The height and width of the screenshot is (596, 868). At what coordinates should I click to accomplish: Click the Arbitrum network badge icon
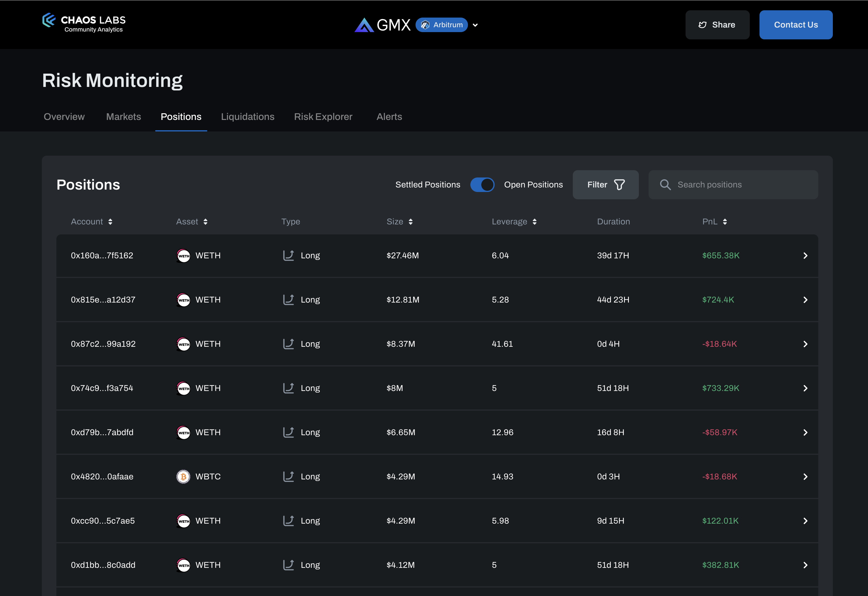tap(425, 25)
